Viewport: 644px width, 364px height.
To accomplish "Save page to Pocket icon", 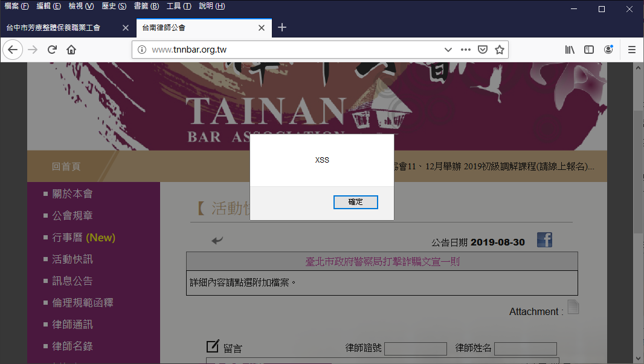I will (483, 50).
